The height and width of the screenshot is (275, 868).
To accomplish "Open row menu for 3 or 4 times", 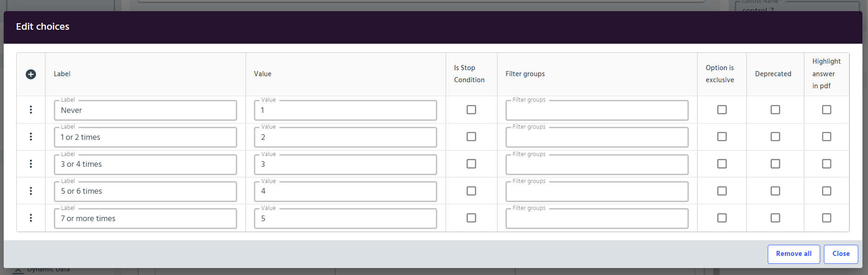I will click(x=31, y=164).
